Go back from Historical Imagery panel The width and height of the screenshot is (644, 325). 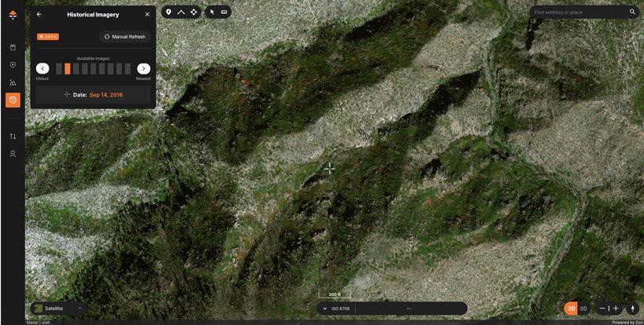tap(39, 14)
